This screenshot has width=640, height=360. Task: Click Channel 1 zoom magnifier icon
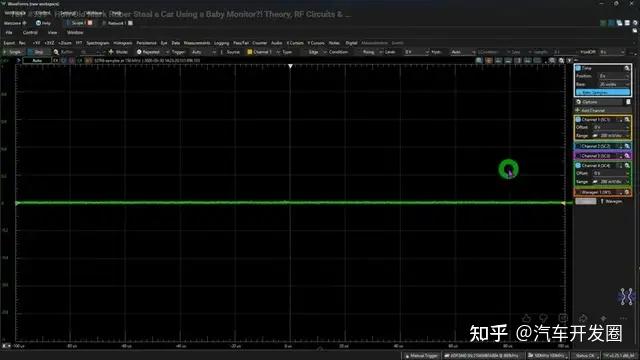627,120
